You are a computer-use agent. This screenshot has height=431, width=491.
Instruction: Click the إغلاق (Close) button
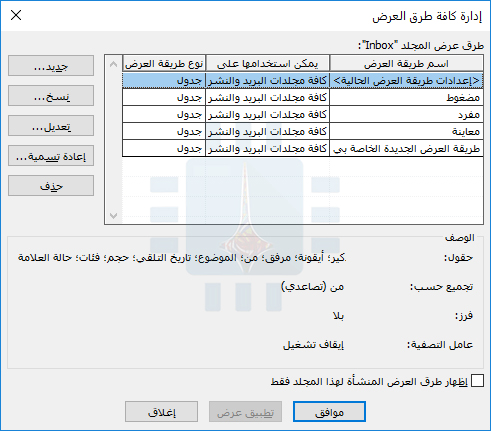tap(161, 412)
